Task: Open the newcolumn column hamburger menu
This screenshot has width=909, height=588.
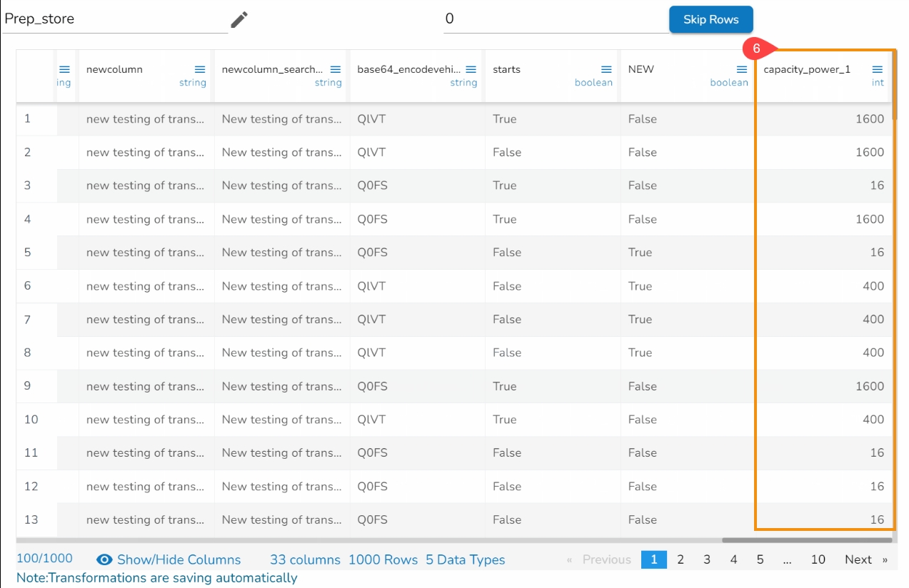Action: click(x=200, y=70)
